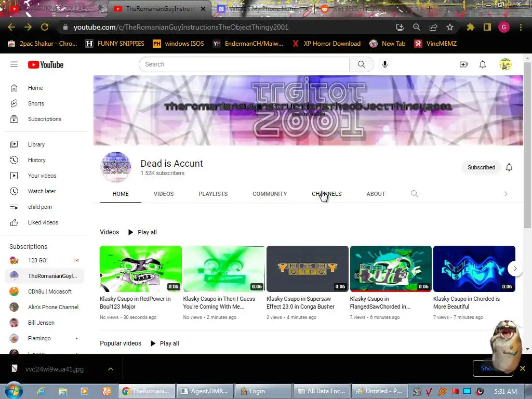532x399 pixels.
Task: Reload the page
Action: click(45, 27)
